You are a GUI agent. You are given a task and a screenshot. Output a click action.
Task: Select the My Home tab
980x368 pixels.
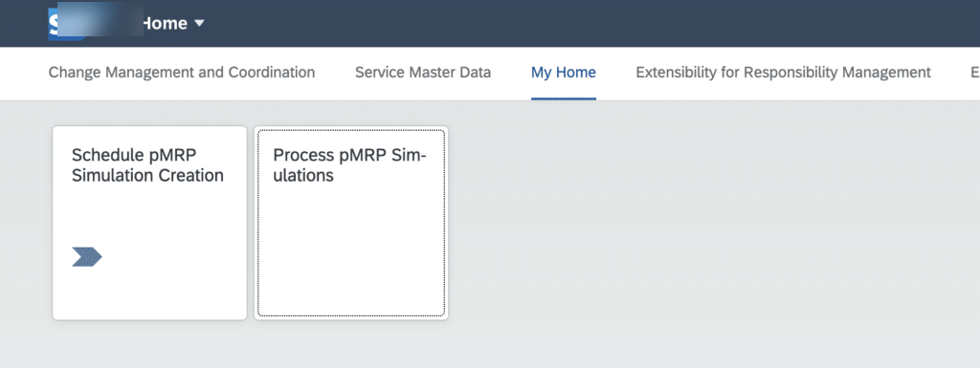563,73
